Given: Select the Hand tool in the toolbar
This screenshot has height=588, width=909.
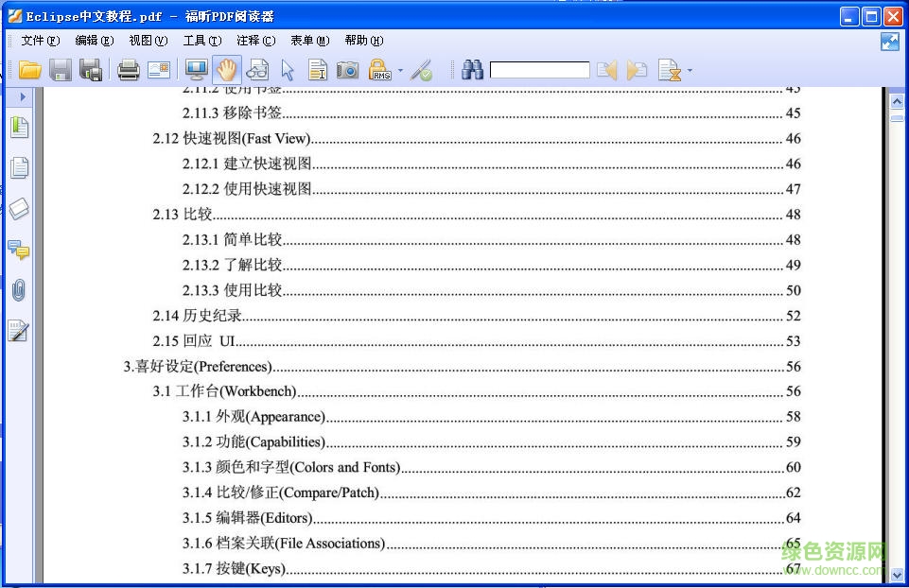Looking at the screenshot, I should [227, 69].
